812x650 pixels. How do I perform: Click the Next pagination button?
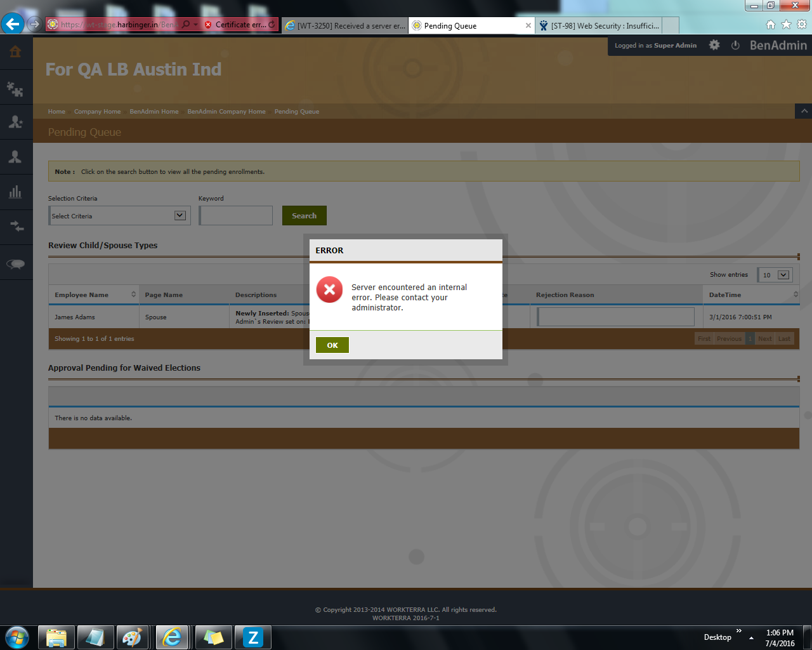[x=765, y=338]
